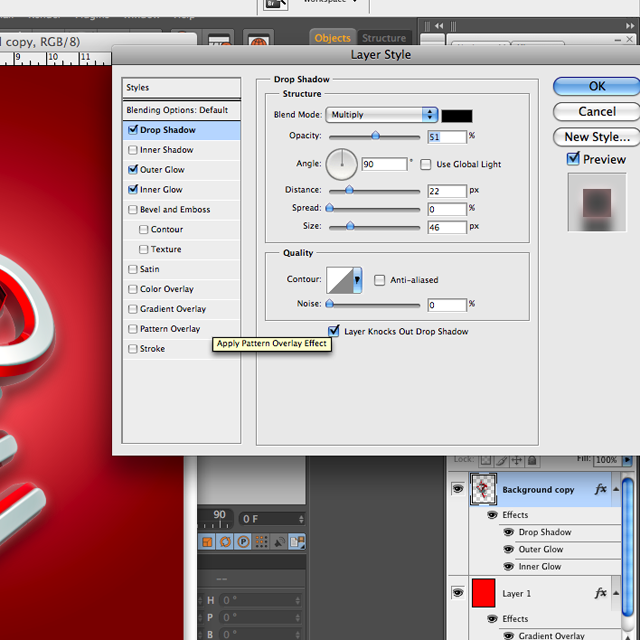The height and width of the screenshot is (640, 640).
Task: Enable the Anti-aliased checkbox
Action: [x=380, y=280]
